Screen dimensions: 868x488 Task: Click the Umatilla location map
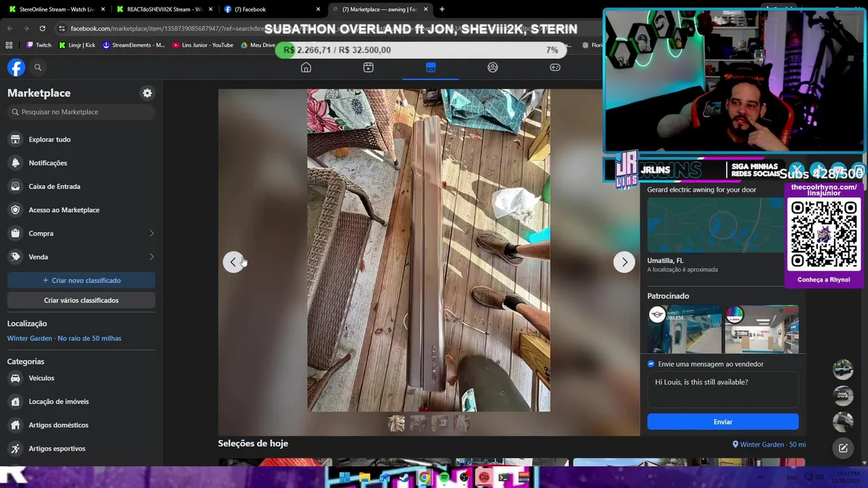click(715, 225)
